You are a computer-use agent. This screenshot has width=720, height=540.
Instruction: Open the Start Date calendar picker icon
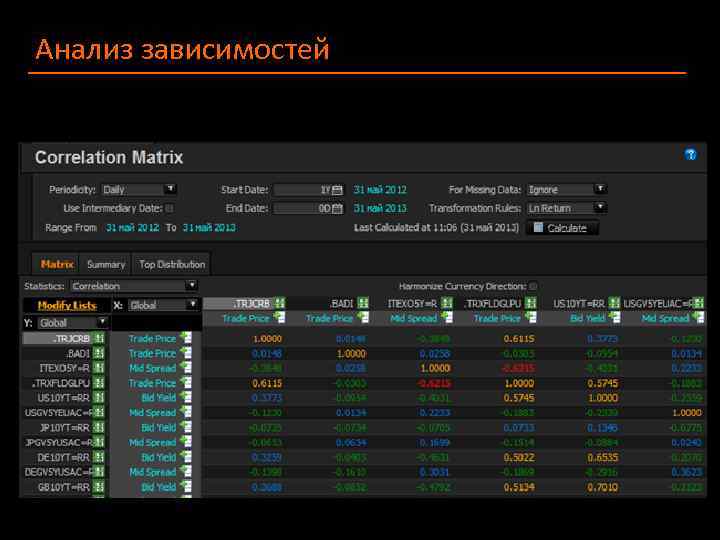click(337, 190)
